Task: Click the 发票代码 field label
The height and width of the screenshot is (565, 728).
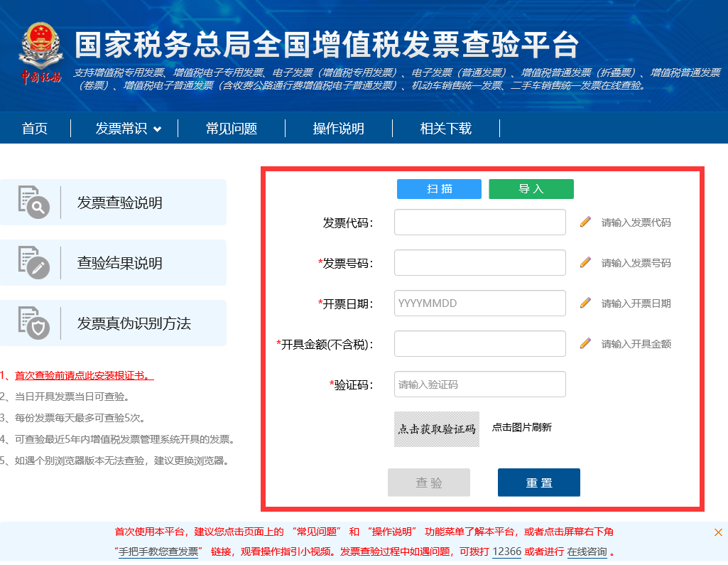Action: [348, 223]
